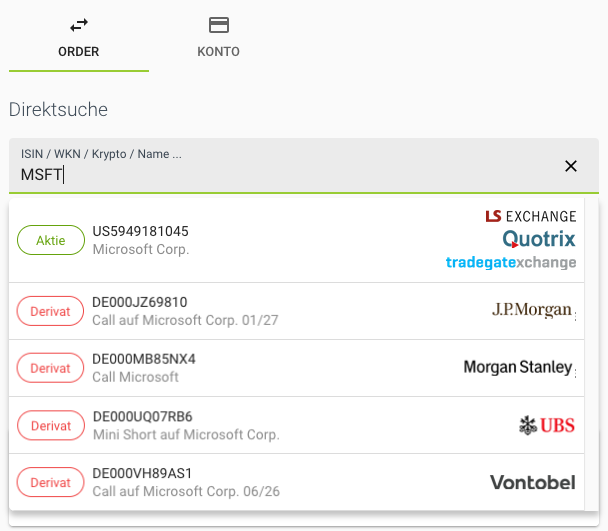Viewport: 608px width, 531px height.
Task: Choose the Call auf Microsoft Corp. 01/27 result
Action: (x=250, y=311)
